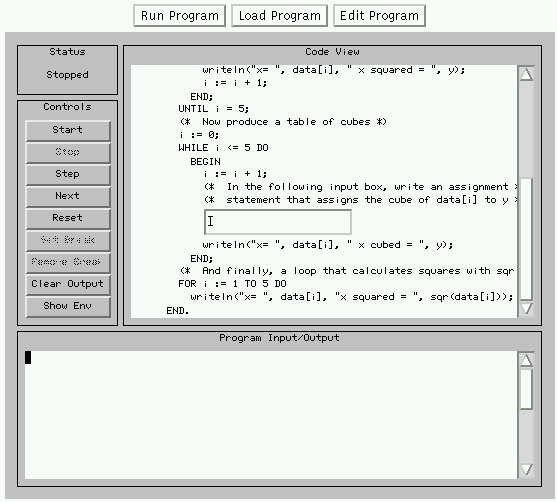This screenshot has width=557, height=502.
Task: Click the 'UNTIL i = 5;' code line
Action: point(213,108)
